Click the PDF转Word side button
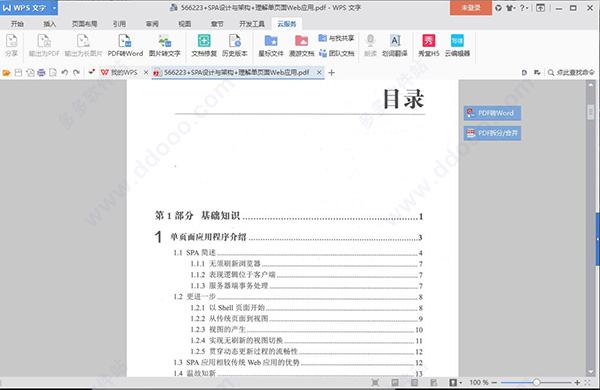The image size is (600, 390). click(x=492, y=113)
